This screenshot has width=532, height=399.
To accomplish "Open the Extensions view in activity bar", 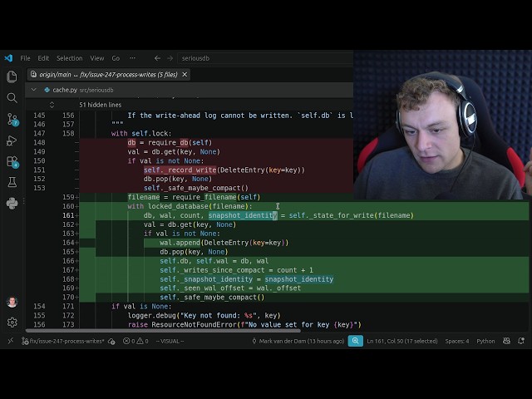I will tap(12, 161).
